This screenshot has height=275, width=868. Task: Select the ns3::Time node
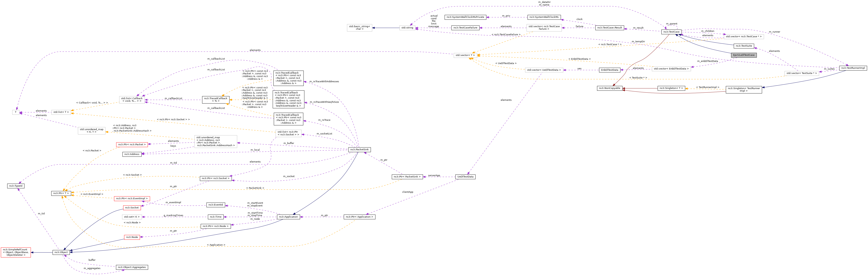pos(216,217)
